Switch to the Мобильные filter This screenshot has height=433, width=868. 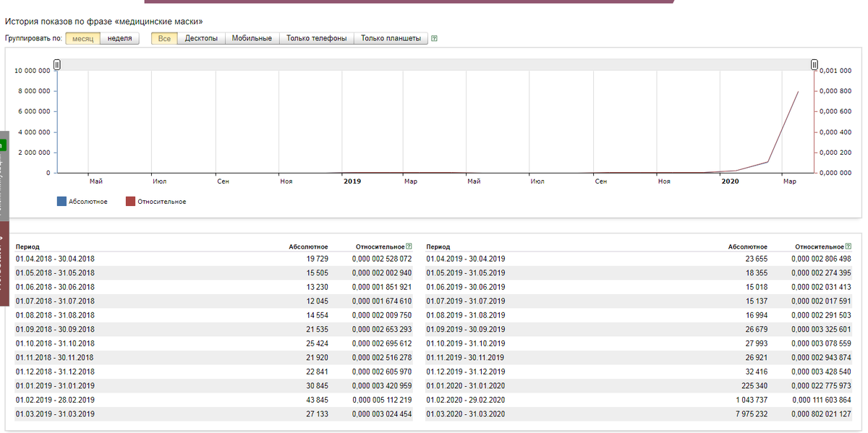point(252,38)
